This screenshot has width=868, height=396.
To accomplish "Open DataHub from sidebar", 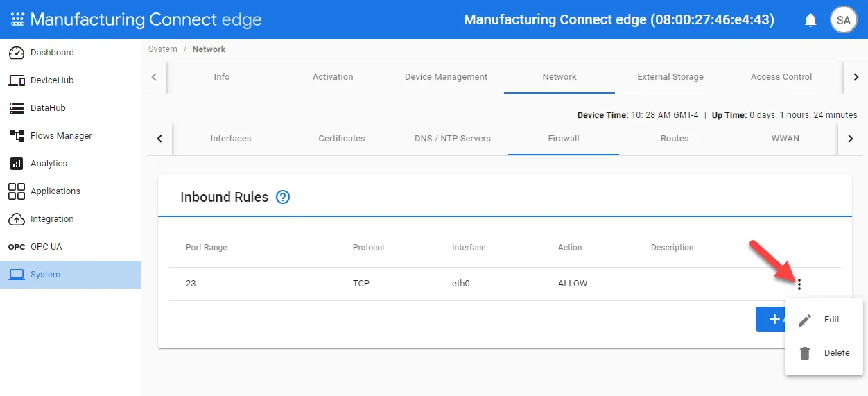I will point(70,108).
